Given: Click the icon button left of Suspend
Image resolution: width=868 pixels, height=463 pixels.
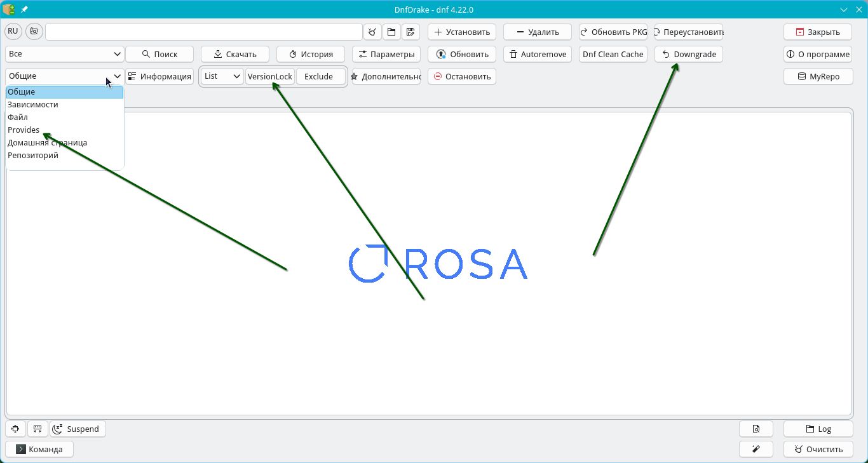Looking at the screenshot, I should (37, 429).
